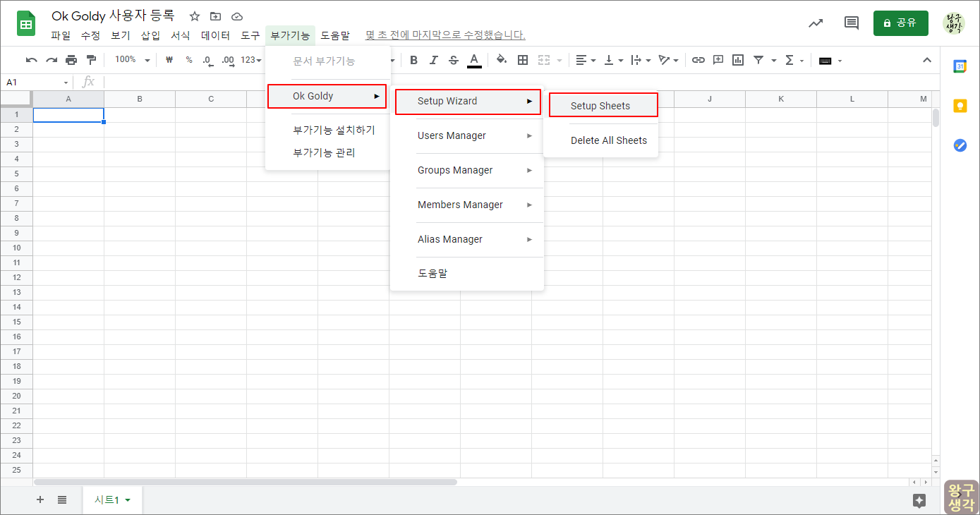Select column B header
Image resolution: width=980 pixels, height=515 pixels.
(140, 99)
